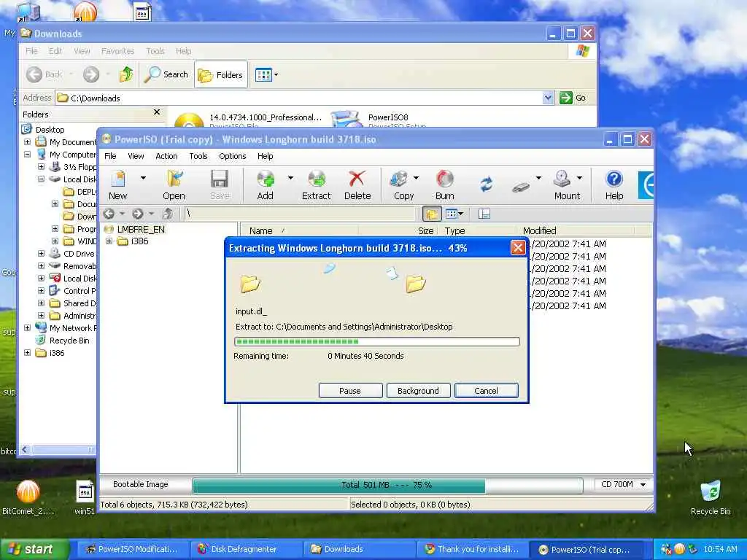Viewport: 747px width, 560px height.
Task: Click the PowerISO path input field
Action: tap(300, 214)
